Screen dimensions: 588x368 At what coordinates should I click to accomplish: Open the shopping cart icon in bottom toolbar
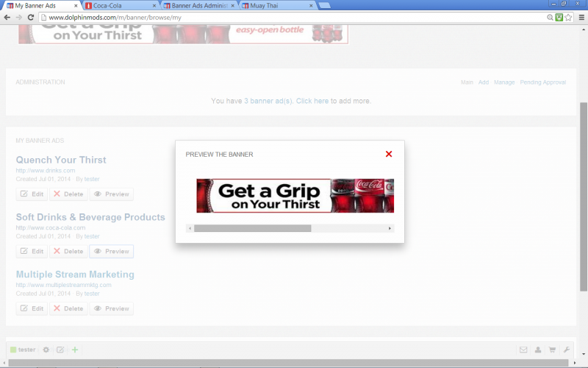[x=552, y=350]
